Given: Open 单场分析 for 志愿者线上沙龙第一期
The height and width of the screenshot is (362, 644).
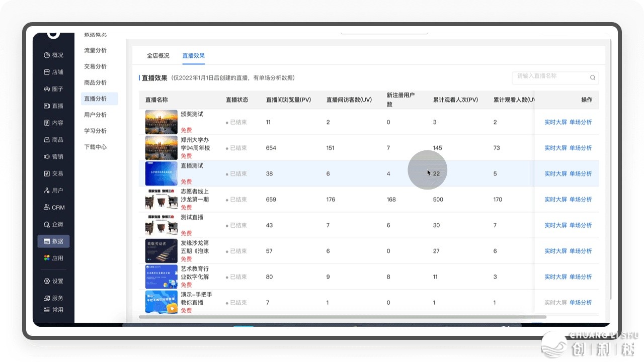Looking at the screenshot, I should coord(581,200).
